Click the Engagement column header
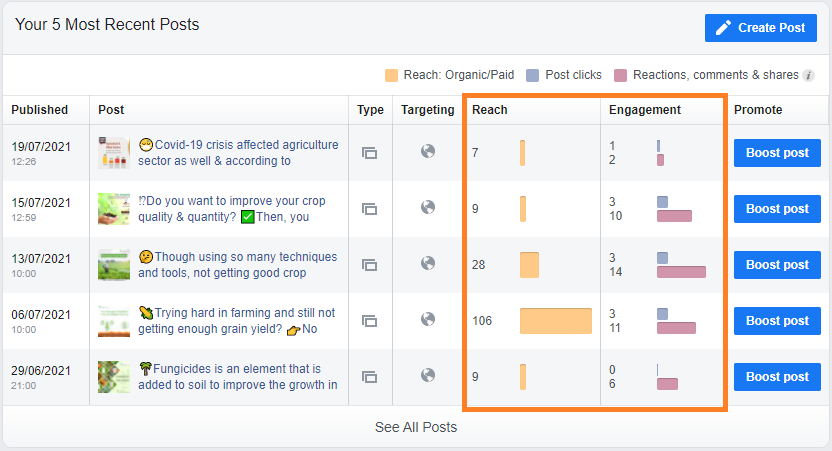 pos(644,110)
